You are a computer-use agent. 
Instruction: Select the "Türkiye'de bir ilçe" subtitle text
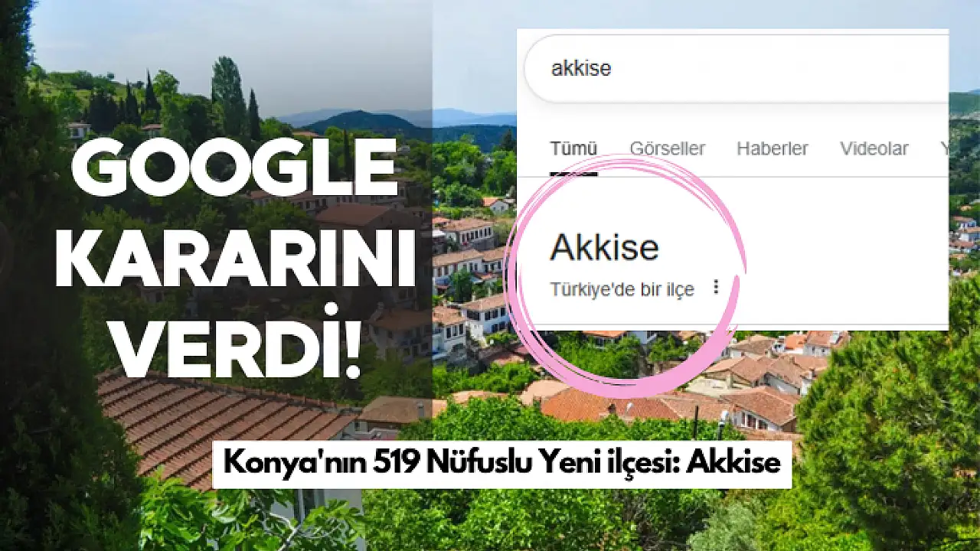(622, 289)
